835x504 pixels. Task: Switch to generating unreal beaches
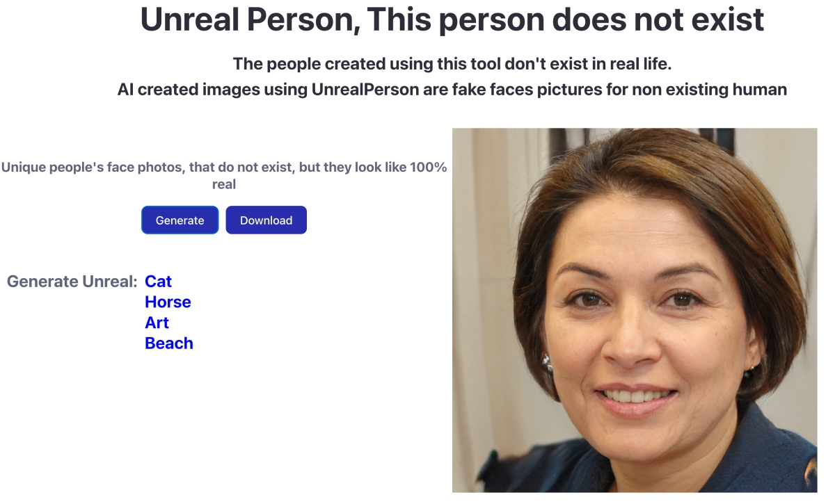point(168,343)
